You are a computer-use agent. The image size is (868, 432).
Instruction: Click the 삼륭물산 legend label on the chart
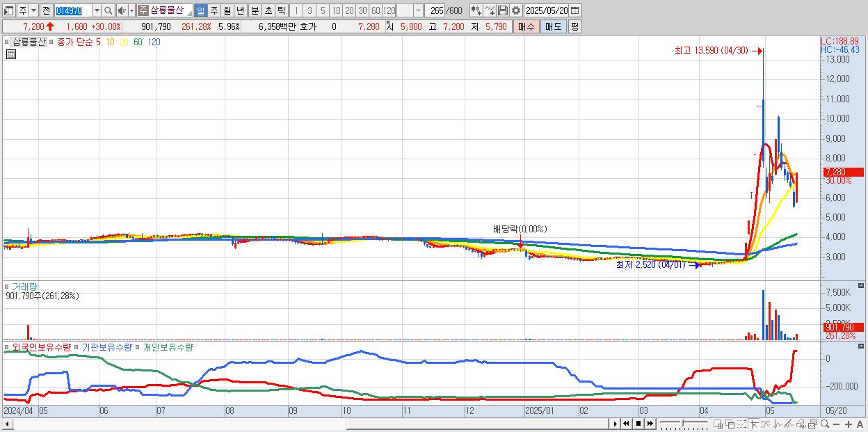click(x=29, y=42)
